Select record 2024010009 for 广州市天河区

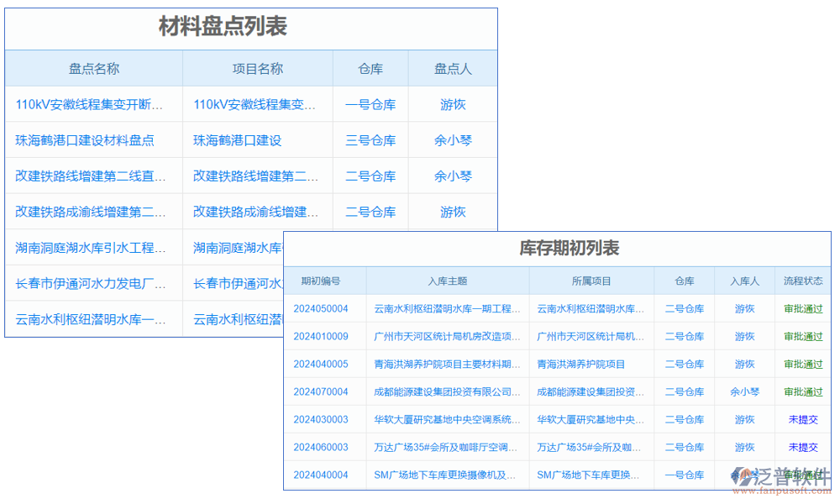click(325, 336)
